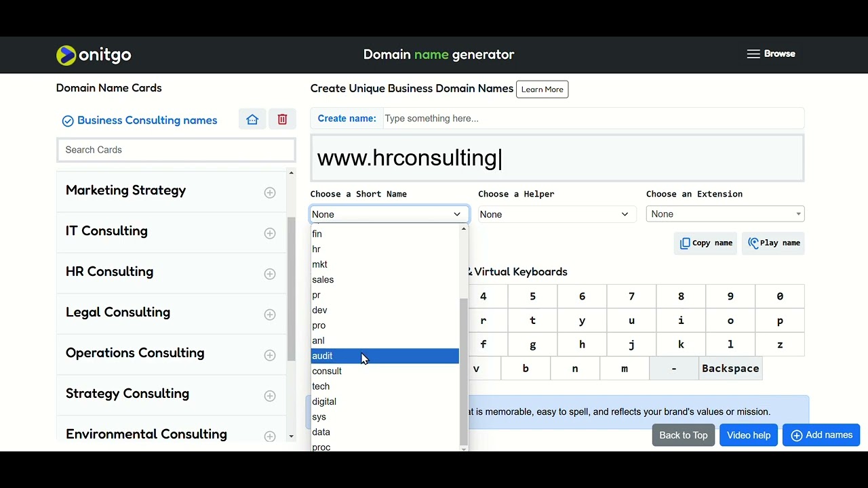Click the Backspace virtual key
The image size is (868, 488).
point(730,369)
